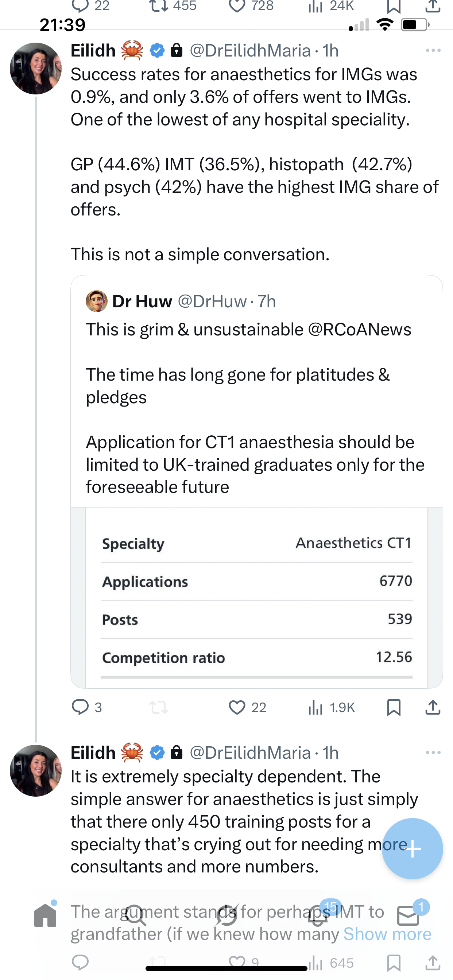The height and width of the screenshot is (980, 453).
Task: Open more options on second Eilidh tweet
Action: [x=433, y=753]
